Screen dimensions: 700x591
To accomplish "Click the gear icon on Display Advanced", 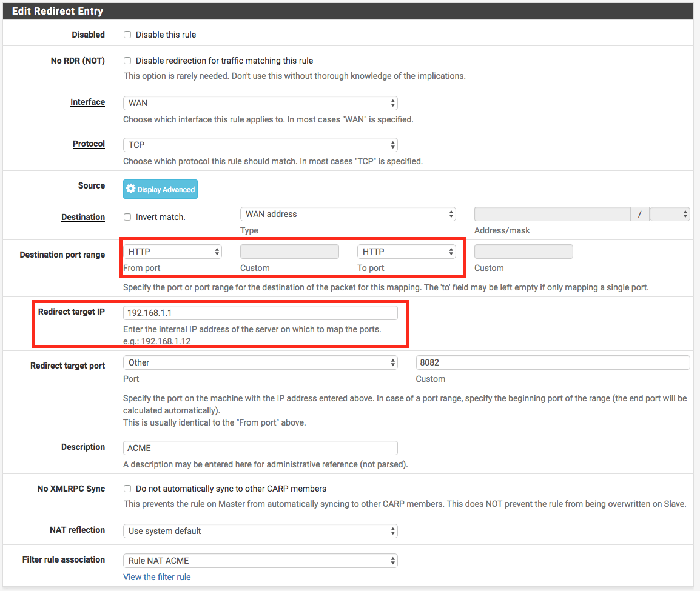I will tap(130, 189).
